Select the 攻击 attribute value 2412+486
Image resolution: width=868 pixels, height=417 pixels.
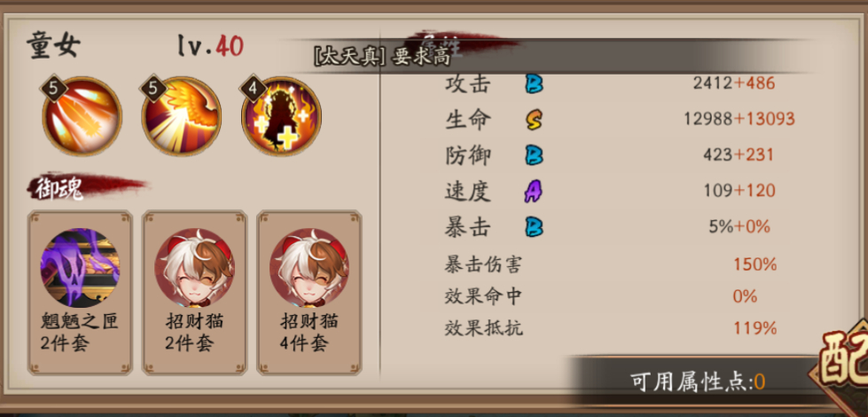point(733,83)
